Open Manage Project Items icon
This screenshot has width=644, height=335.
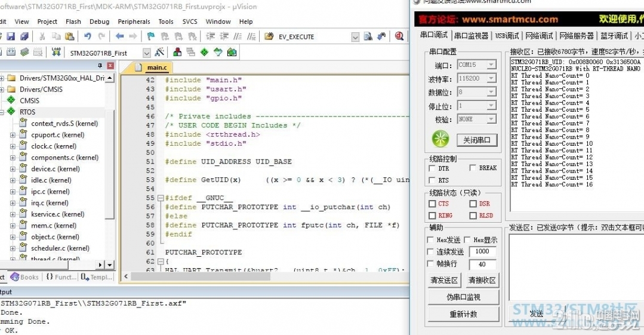coord(177,52)
